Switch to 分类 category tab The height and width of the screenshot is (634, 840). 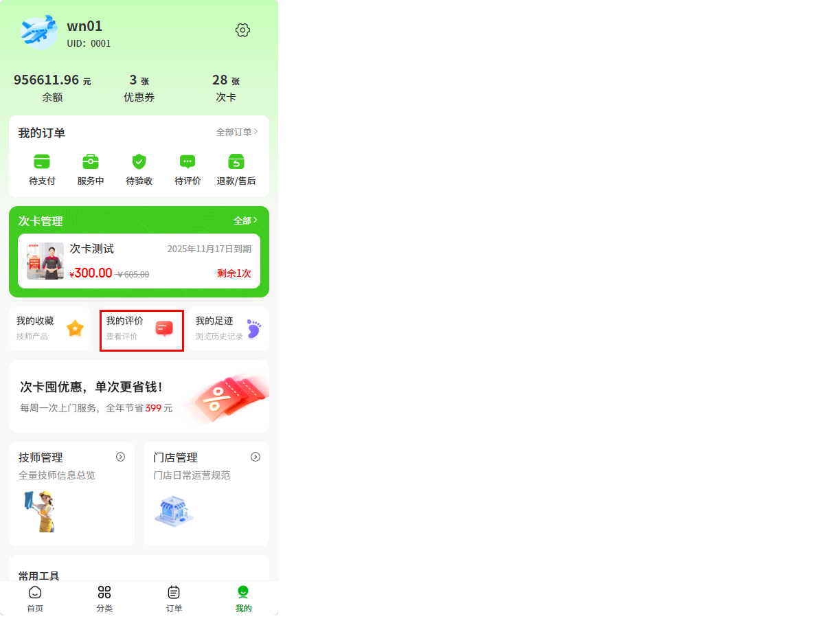tap(104, 599)
